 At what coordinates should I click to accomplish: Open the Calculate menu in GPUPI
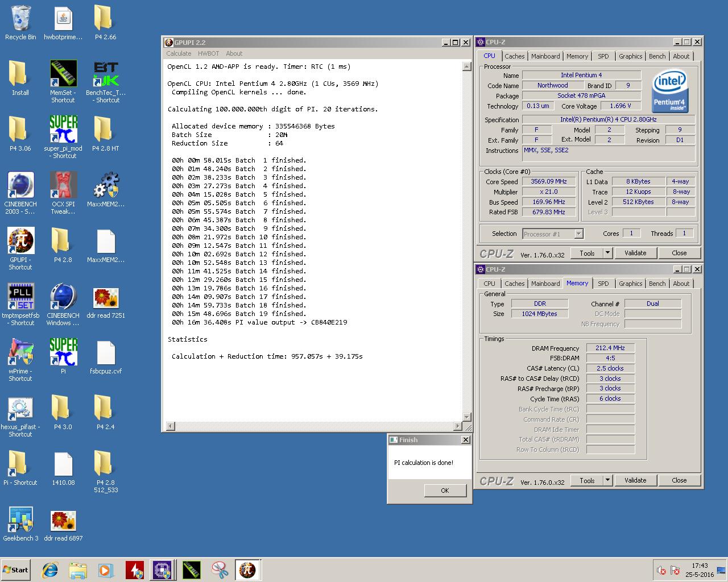point(179,53)
